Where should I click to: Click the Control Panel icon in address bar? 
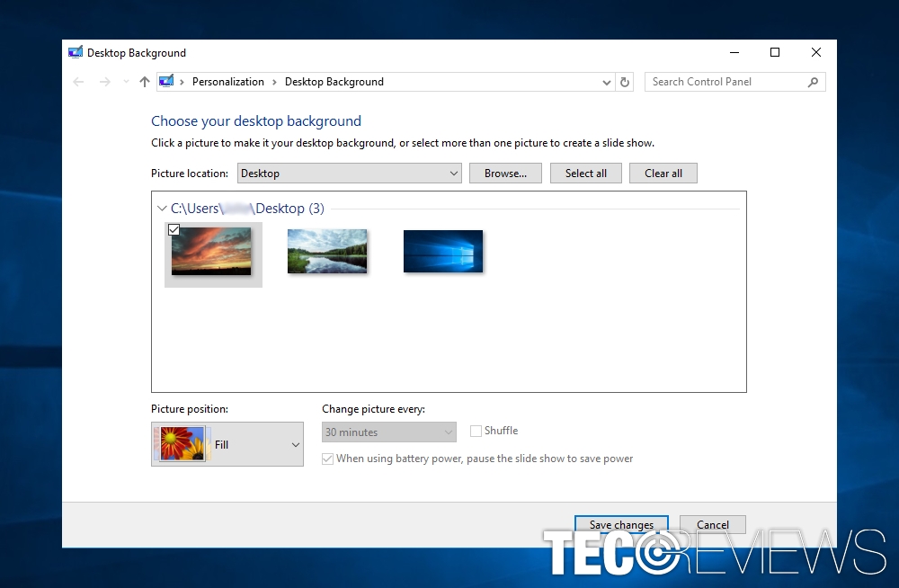click(166, 82)
